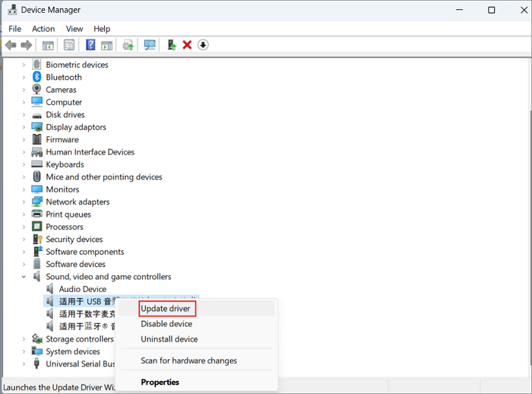
Task: Expand the Computer node
Action: [x=24, y=102]
